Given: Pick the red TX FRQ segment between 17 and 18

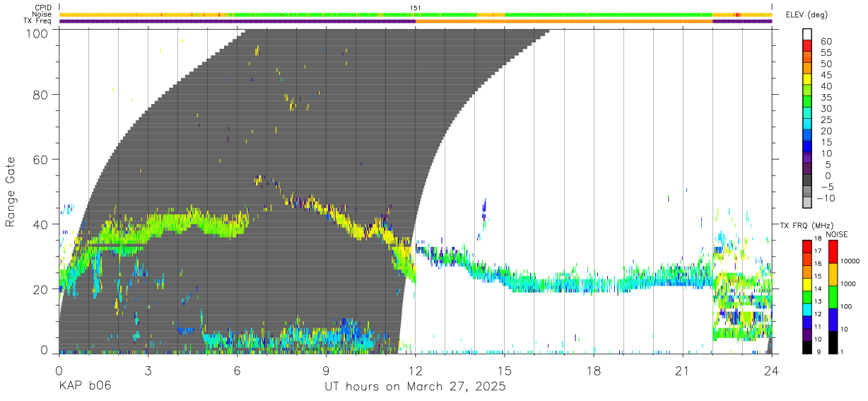Looking at the screenshot, I should coord(807,246).
